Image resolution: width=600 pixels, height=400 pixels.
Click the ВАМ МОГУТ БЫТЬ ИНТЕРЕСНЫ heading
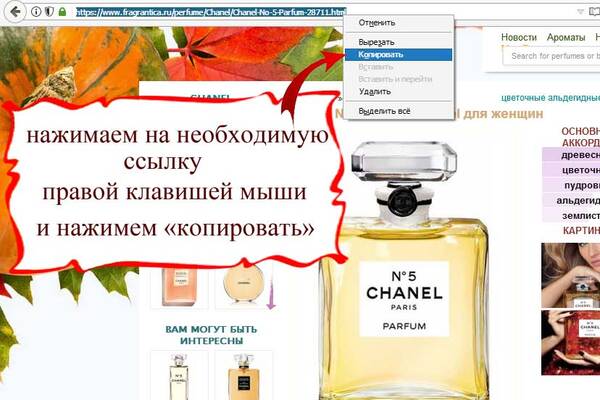coord(211,335)
